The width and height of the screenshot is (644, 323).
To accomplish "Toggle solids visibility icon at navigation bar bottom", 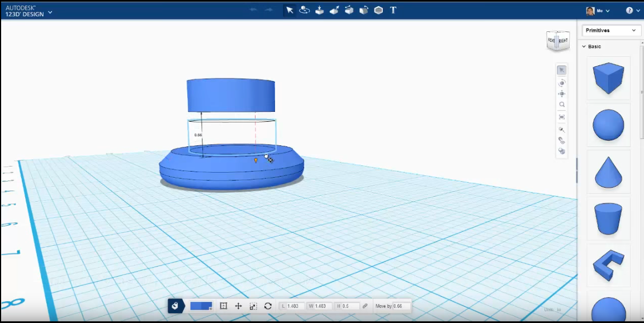I will tap(561, 151).
